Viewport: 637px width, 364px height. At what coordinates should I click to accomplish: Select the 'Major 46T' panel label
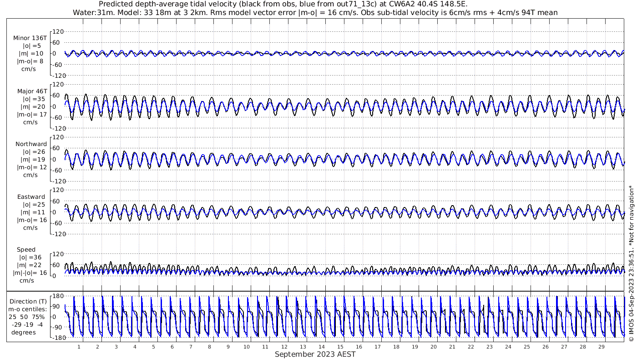tap(32, 91)
